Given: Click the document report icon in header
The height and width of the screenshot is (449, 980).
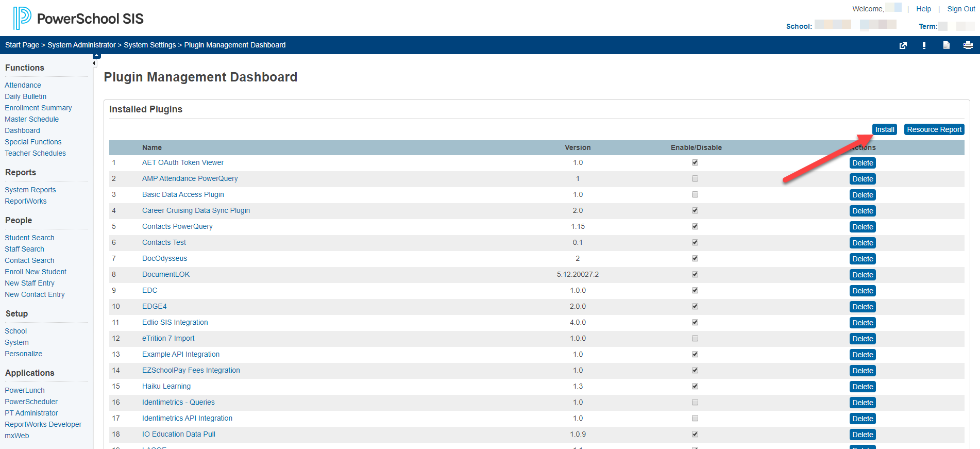Looking at the screenshot, I should point(946,45).
